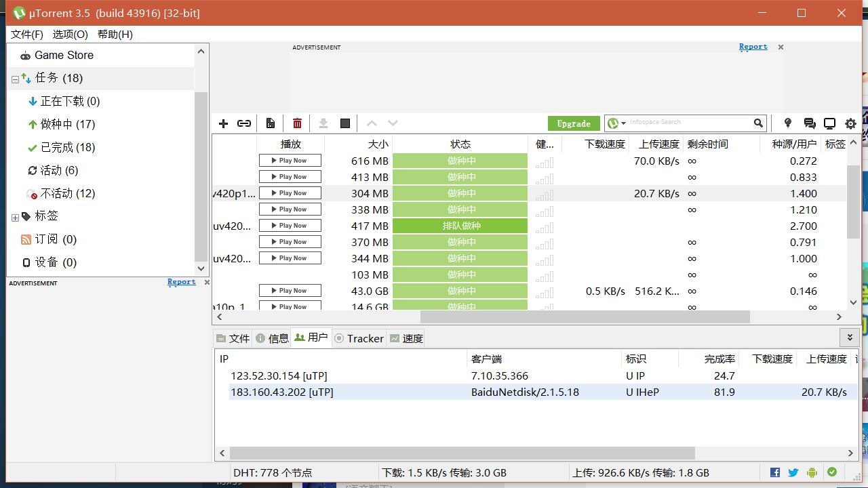Sort by the 上传速度 column header in torrent list
This screenshot has width=868, height=488.
click(655, 144)
